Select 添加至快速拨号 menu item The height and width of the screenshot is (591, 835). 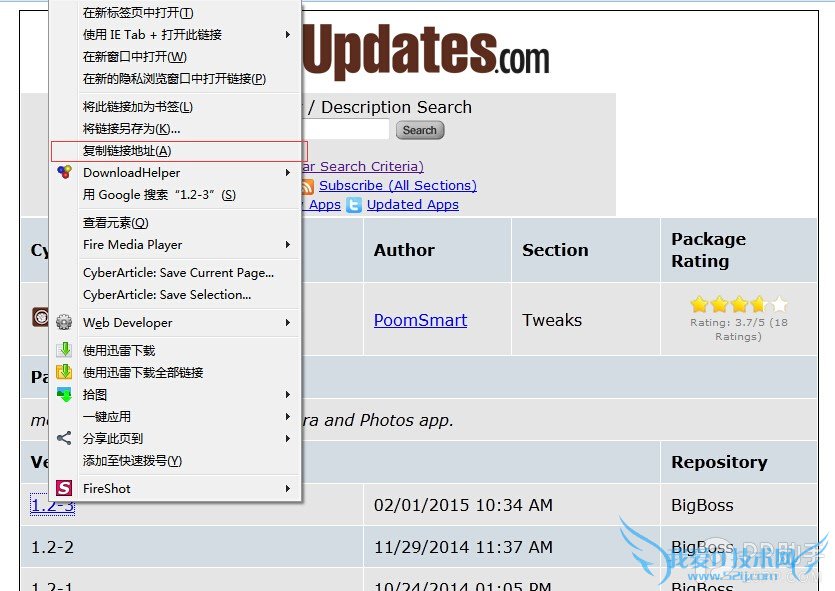tap(132, 461)
